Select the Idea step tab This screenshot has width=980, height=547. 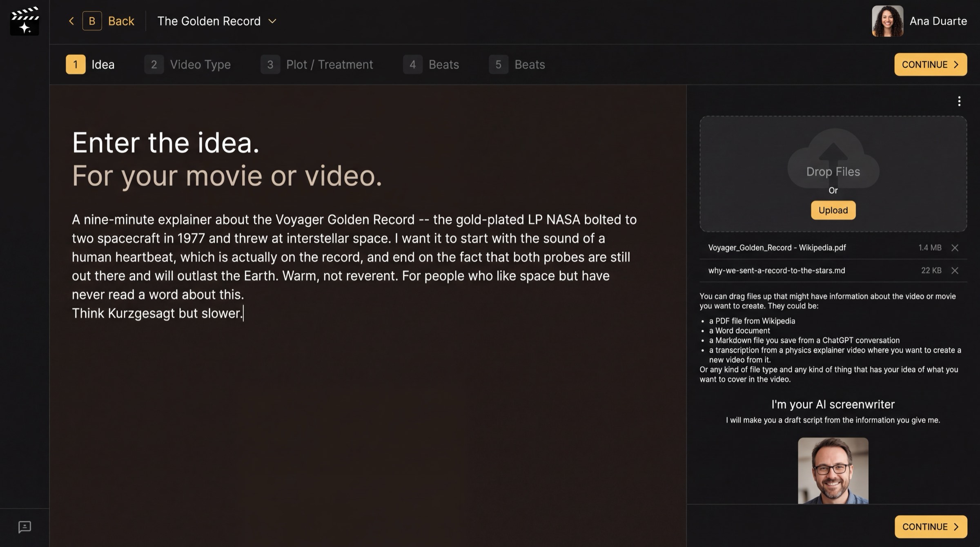pyautogui.click(x=90, y=65)
